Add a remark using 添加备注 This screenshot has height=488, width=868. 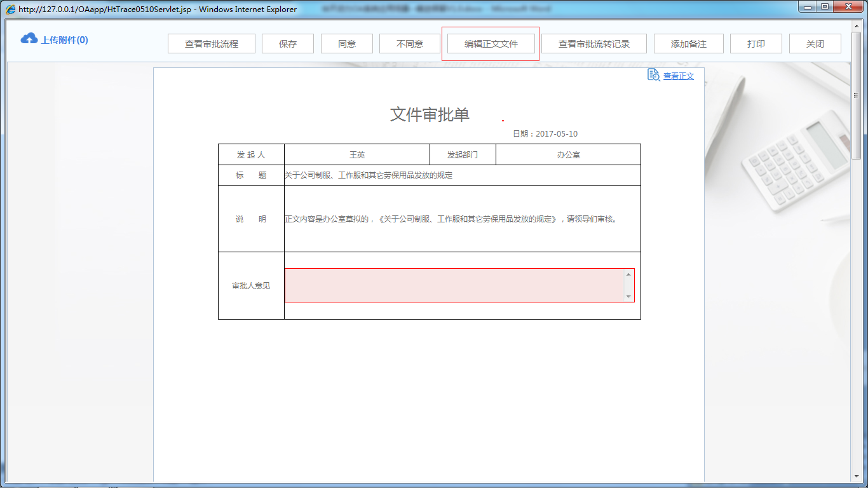(688, 43)
